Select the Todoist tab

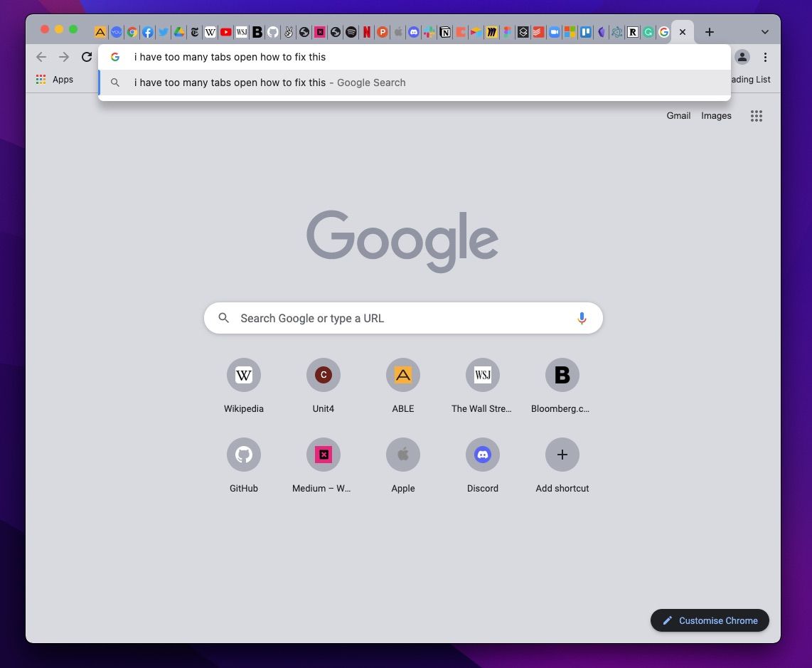pyautogui.click(x=538, y=32)
